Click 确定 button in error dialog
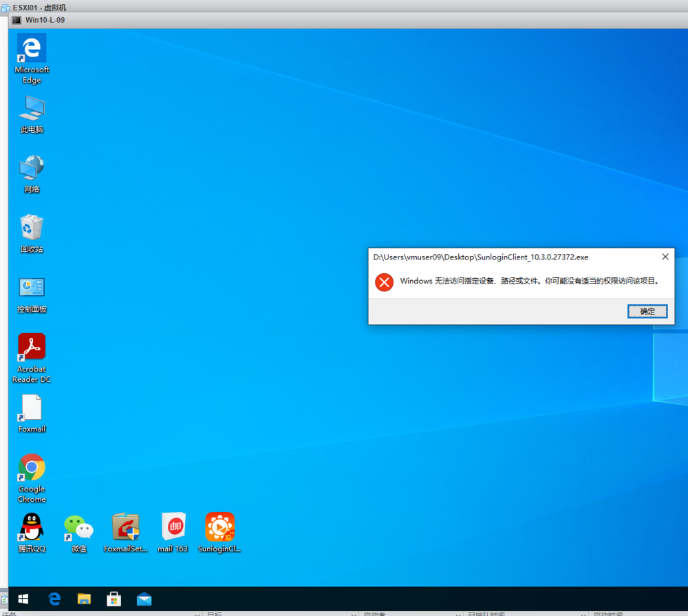Viewport: 688px width, 616px height. (x=647, y=311)
